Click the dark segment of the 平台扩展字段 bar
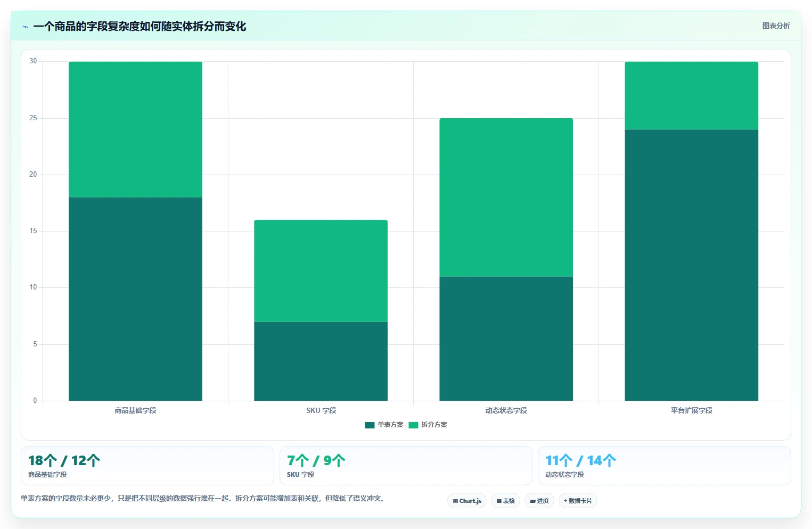812x529 pixels. 691,265
